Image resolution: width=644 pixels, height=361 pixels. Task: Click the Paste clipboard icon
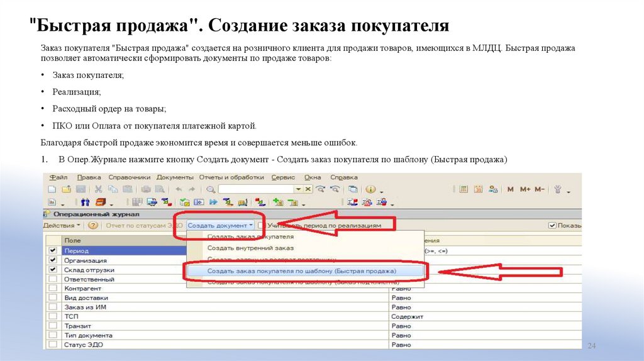[128, 189]
